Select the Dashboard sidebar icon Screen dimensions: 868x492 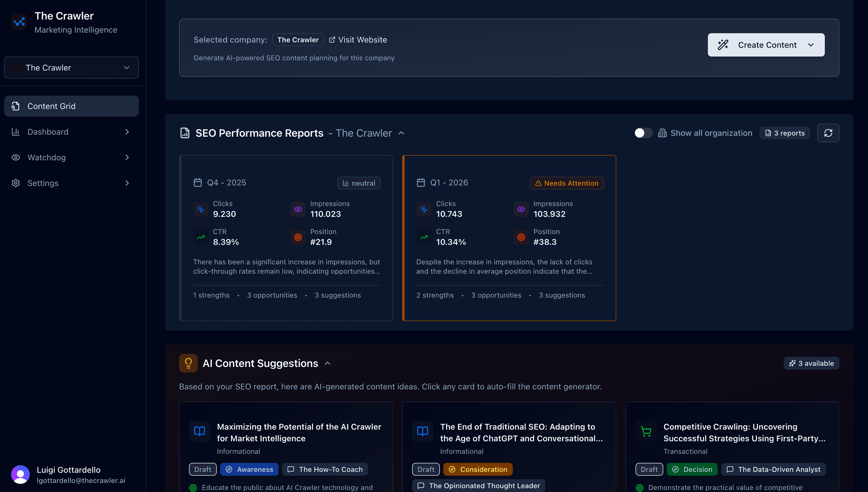pos(16,132)
